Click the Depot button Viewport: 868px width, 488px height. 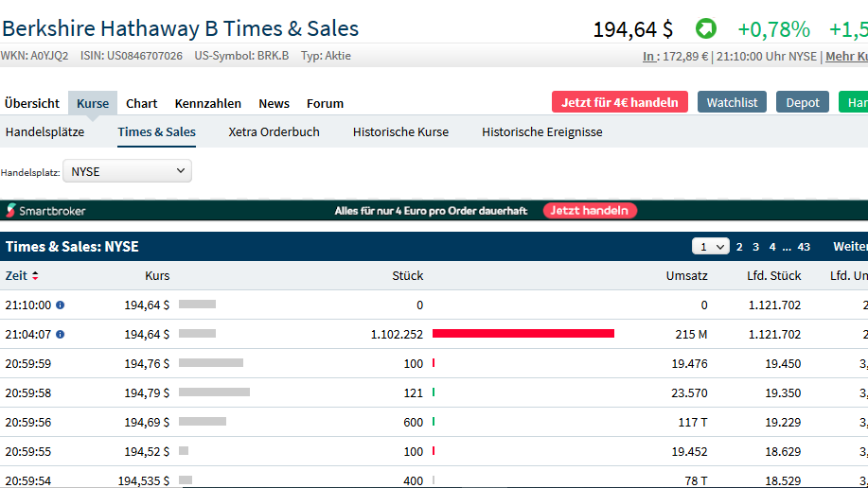pyautogui.click(x=803, y=102)
